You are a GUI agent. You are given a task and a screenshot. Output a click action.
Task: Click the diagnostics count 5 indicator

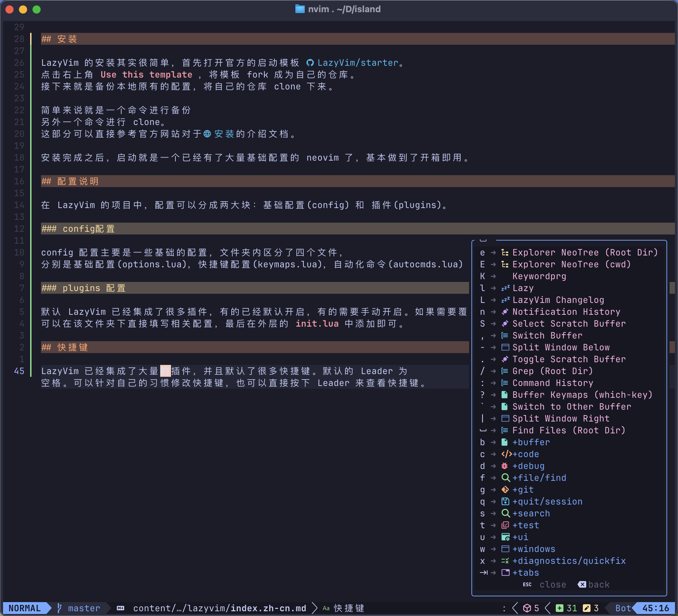(x=531, y=608)
